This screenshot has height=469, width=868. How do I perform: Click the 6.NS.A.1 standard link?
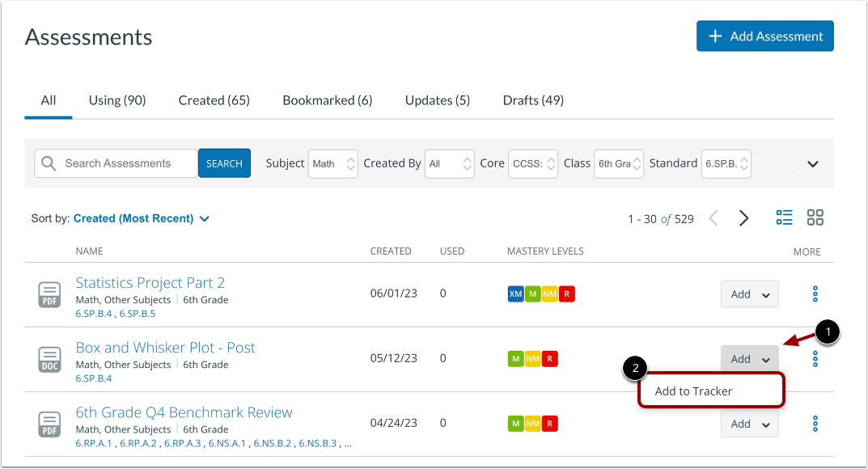pyautogui.click(x=227, y=444)
